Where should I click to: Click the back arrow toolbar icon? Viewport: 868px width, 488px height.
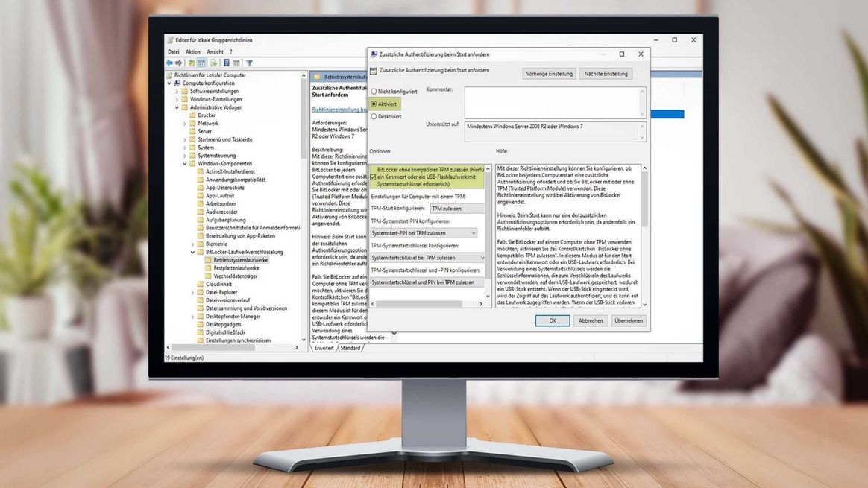click(x=169, y=63)
